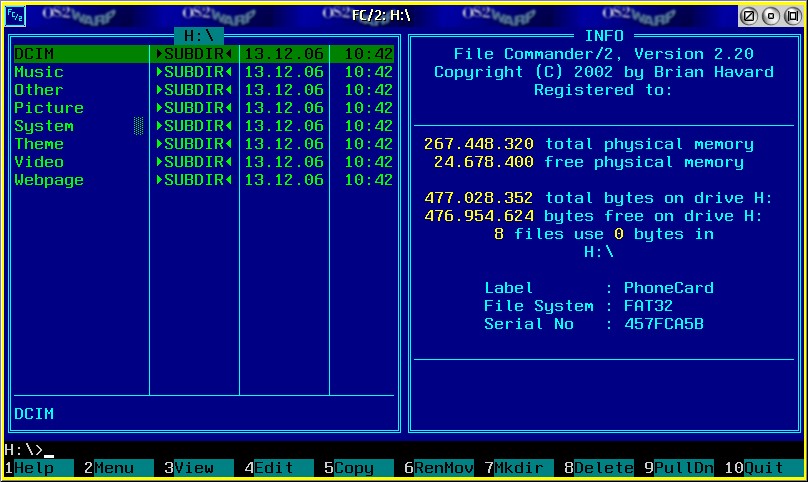Image resolution: width=808 pixels, height=482 pixels.
Task: Choose 7 Mkdir in bottom bar
Action: point(519,468)
